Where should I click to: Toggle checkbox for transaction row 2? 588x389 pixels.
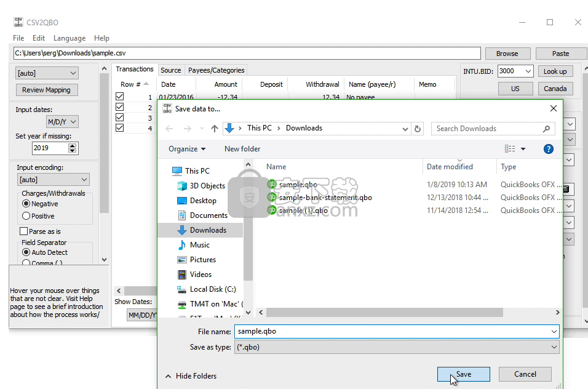(x=119, y=107)
